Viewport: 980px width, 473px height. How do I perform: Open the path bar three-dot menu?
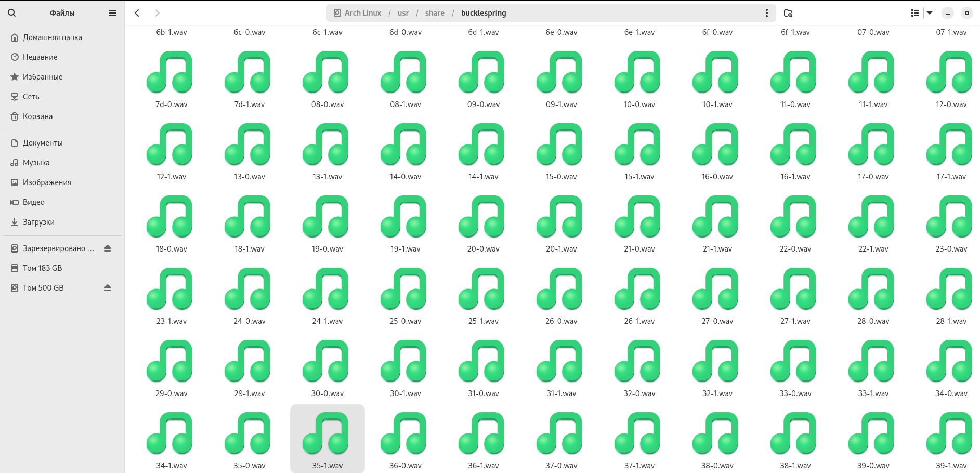coord(766,13)
